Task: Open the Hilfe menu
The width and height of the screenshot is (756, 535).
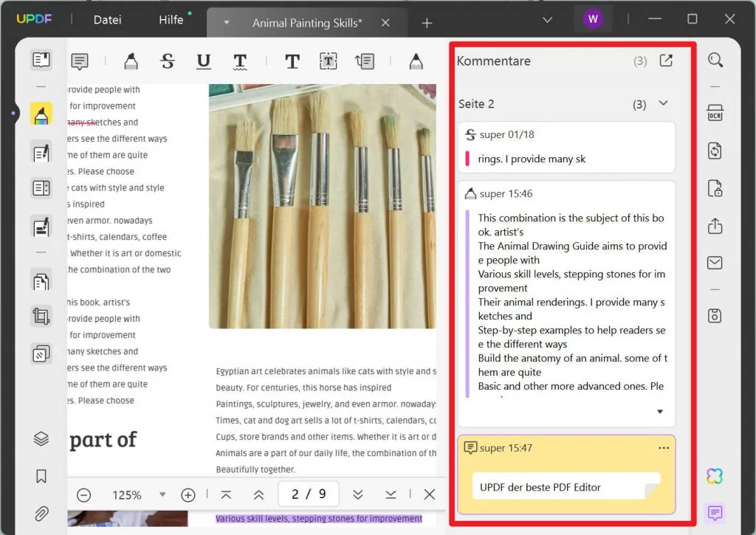Action: (171, 20)
